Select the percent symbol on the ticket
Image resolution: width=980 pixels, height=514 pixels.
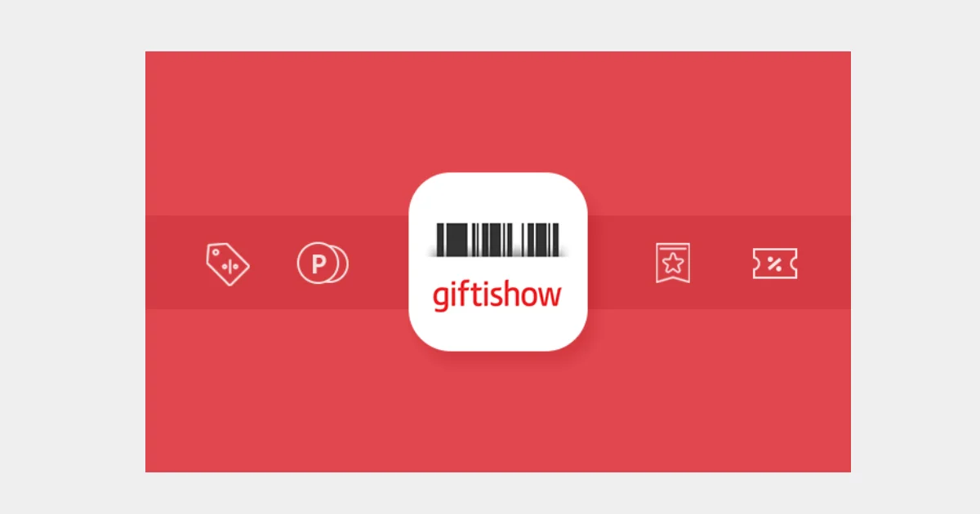[x=775, y=264]
